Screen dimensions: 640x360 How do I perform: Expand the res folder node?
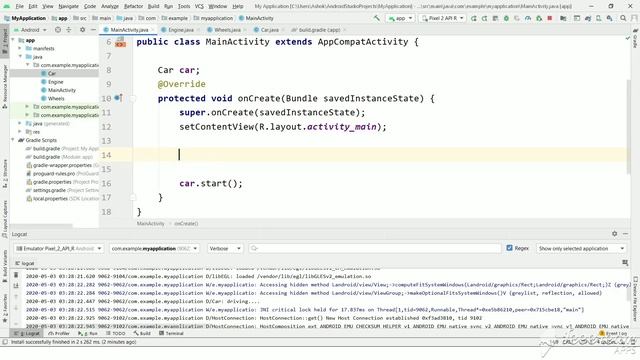click(20, 132)
